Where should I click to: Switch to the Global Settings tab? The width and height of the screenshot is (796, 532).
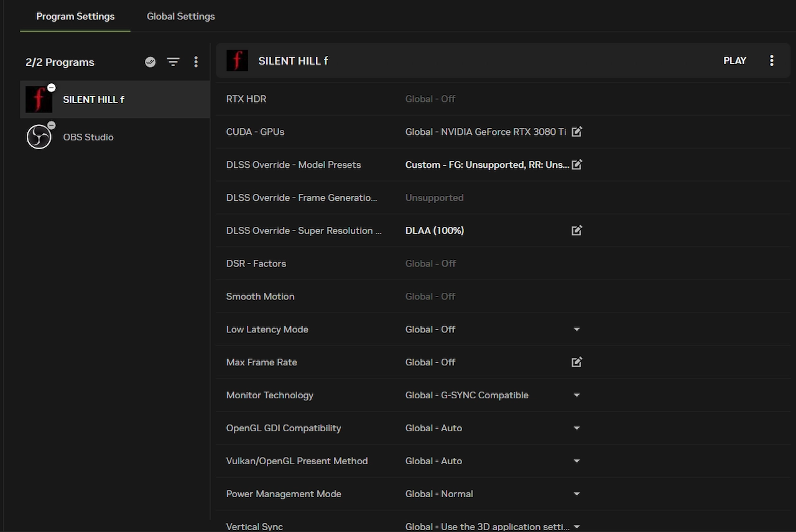(180, 16)
